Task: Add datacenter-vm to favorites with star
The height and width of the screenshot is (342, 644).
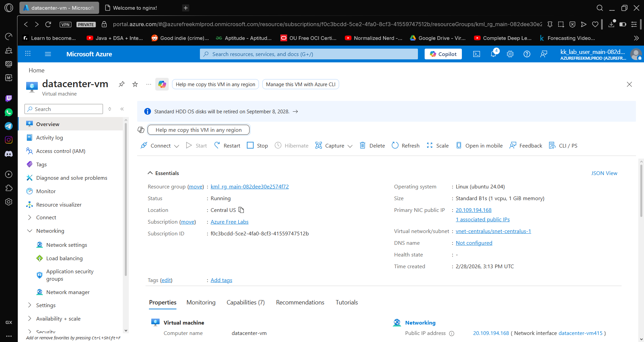Action: 135,84
